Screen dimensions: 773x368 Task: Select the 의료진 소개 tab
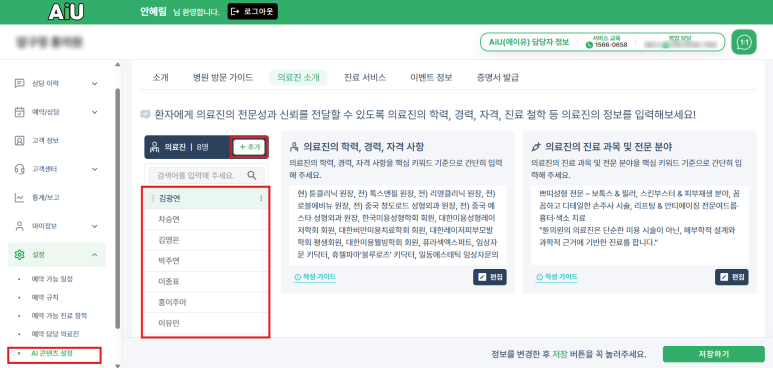click(x=298, y=77)
